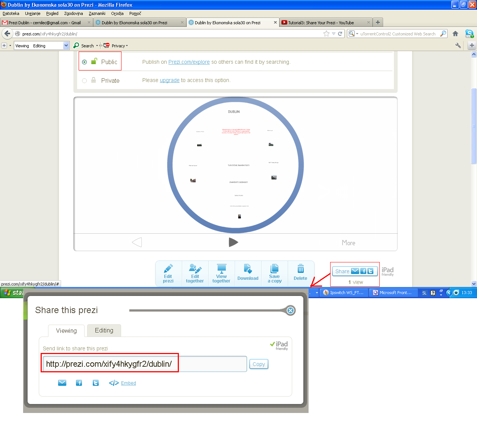Open View together presentation icon
Image resolution: width=477 pixels, height=448 pixels.
click(x=222, y=269)
